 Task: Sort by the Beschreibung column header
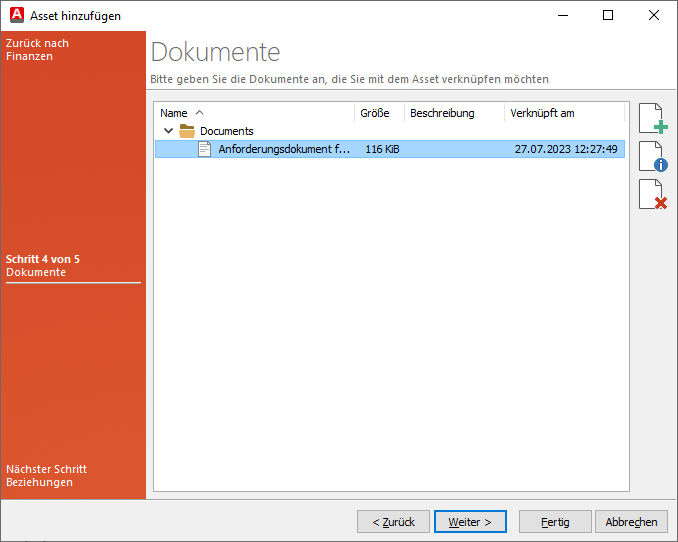pos(454,113)
